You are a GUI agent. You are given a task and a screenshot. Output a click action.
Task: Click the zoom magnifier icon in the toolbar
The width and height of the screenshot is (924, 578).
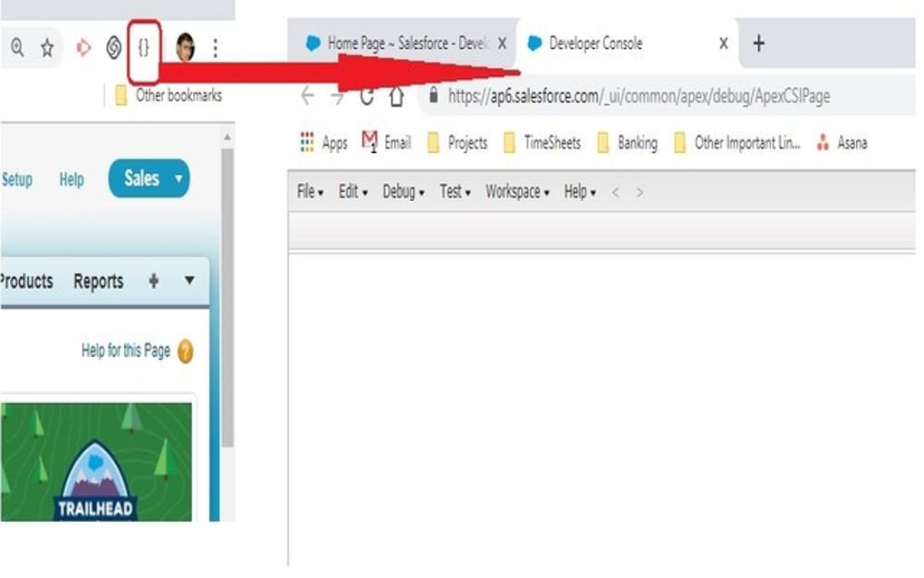coord(19,48)
